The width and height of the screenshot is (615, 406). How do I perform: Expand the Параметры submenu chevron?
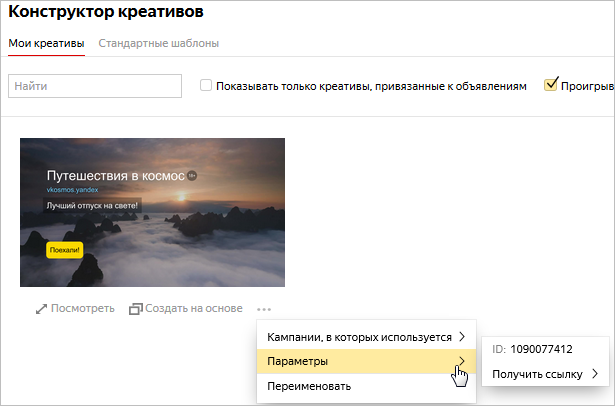462,361
